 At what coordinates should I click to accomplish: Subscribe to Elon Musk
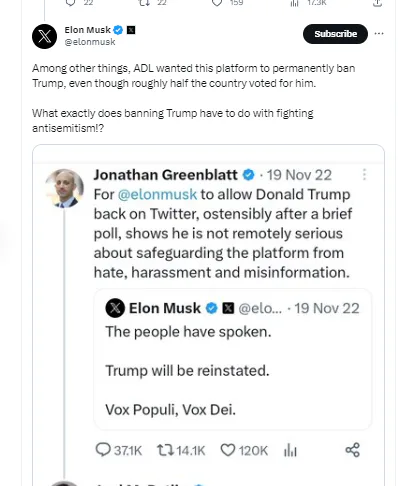pyautogui.click(x=335, y=34)
